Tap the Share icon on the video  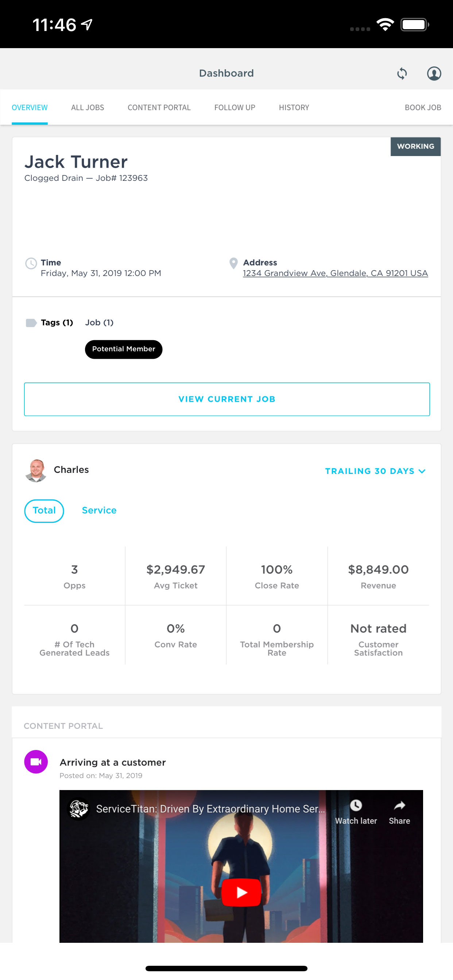(x=399, y=805)
